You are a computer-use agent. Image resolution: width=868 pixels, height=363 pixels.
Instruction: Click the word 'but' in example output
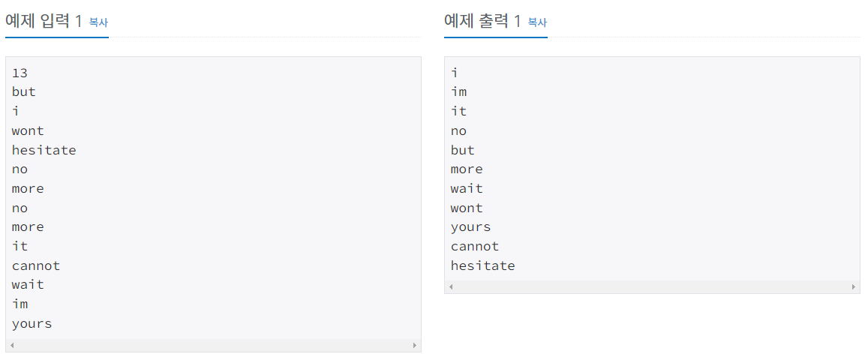tap(463, 150)
